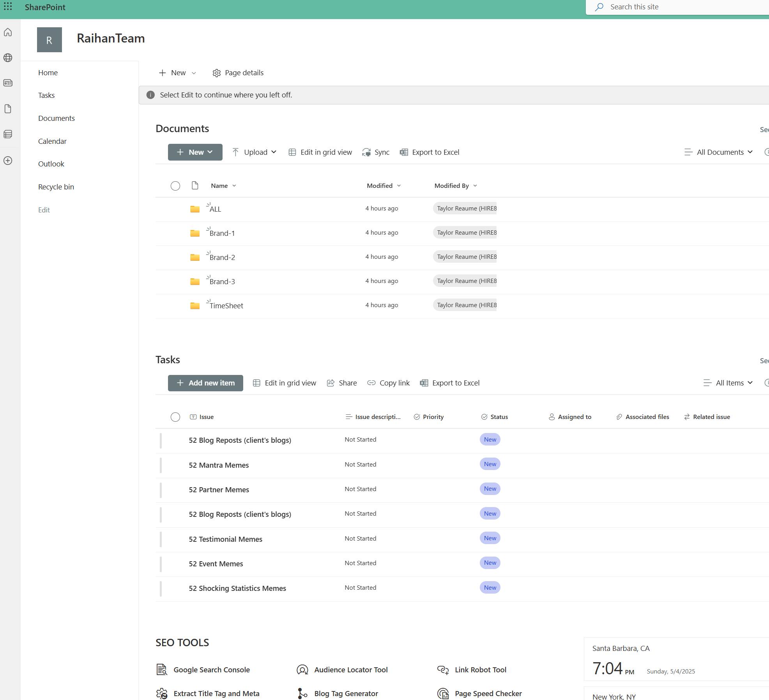The image size is (769, 700).
Task: Click the Link Robot Tool icon
Action: [443, 670]
